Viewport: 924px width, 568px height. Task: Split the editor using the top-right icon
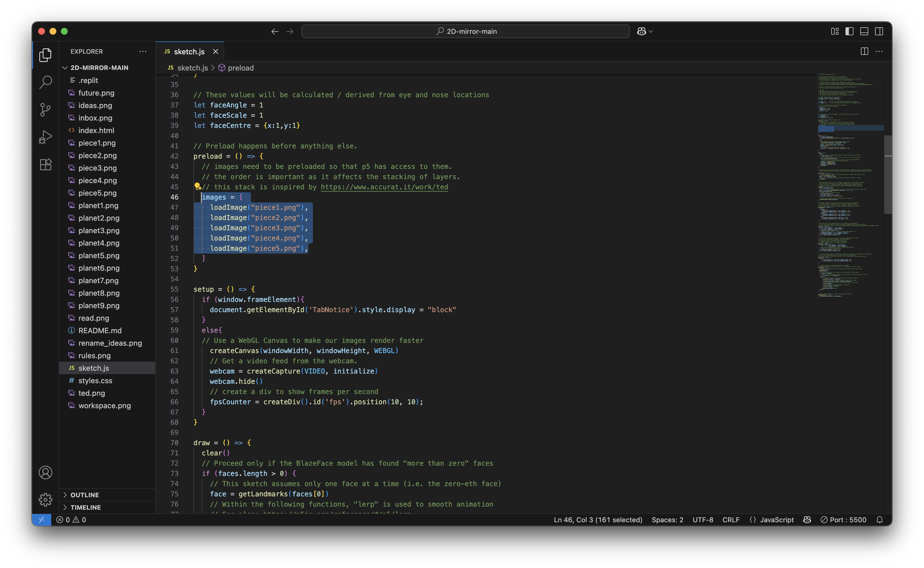[864, 51]
